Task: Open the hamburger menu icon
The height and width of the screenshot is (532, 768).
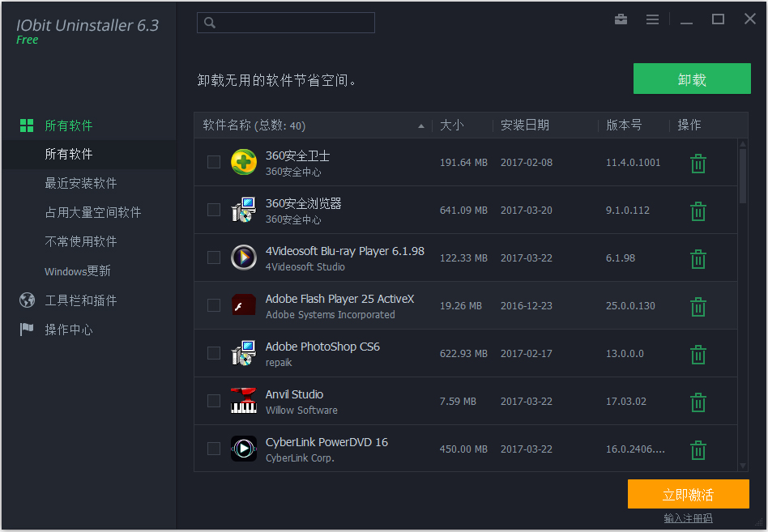Action: [652, 19]
